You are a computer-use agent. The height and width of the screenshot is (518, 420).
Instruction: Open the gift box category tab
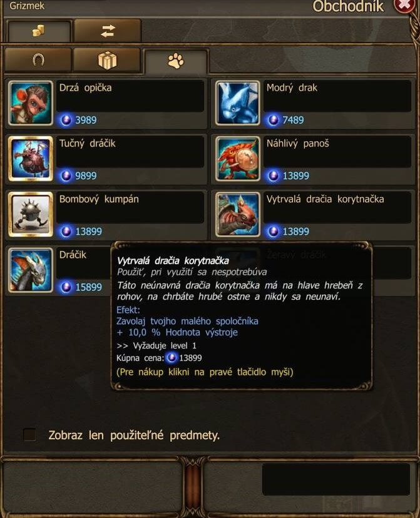(108, 61)
